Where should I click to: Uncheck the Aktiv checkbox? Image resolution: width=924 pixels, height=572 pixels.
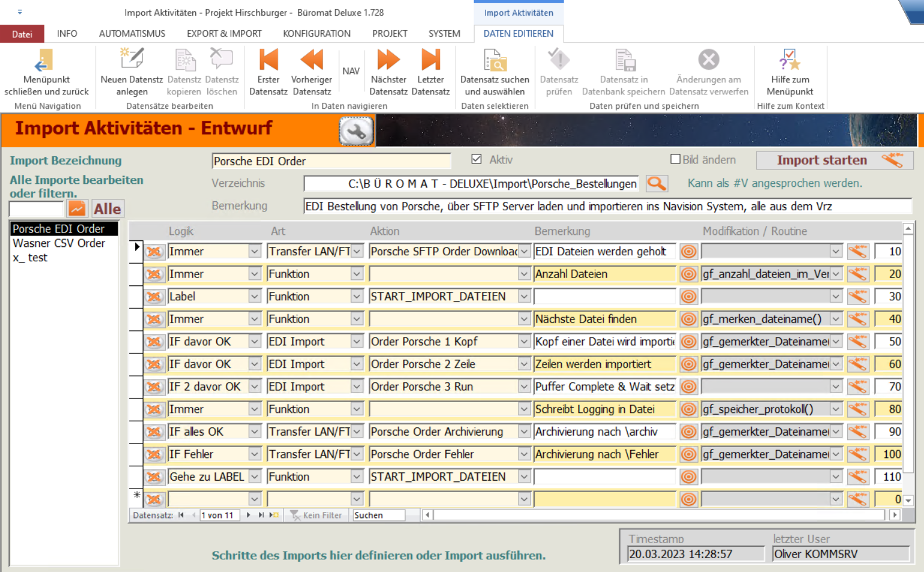point(476,159)
